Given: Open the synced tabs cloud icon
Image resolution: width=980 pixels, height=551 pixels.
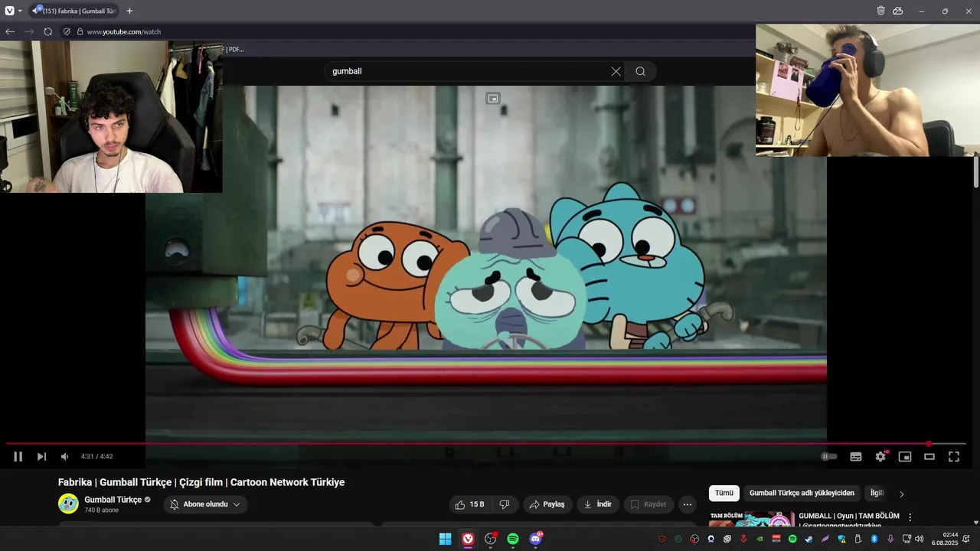Looking at the screenshot, I should pos(898,11).
